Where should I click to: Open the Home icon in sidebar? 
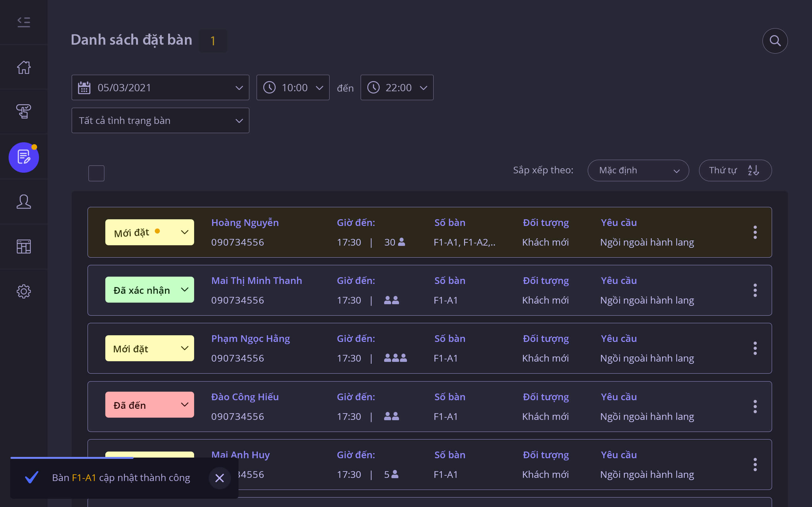[23, 67]
